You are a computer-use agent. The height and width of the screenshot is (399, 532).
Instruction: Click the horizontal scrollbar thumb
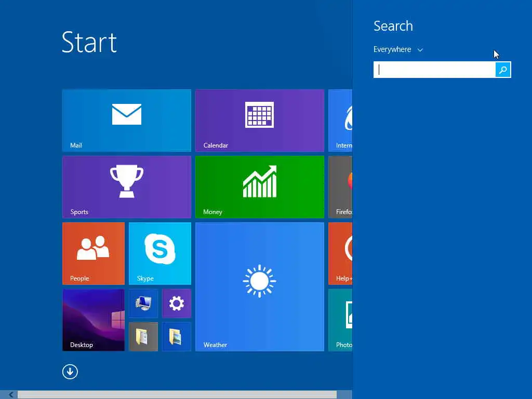click(x=177, y=395)
